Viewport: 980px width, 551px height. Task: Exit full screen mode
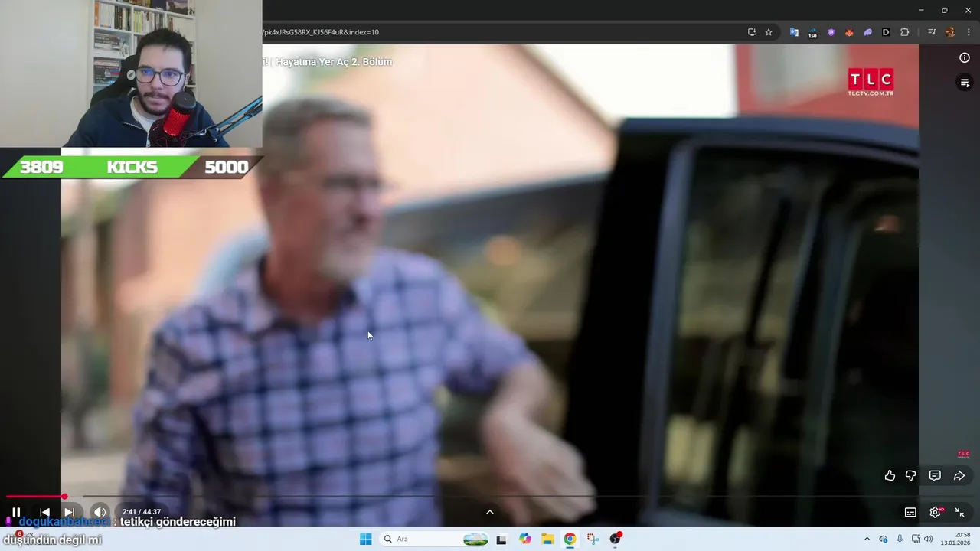point(959,512)
